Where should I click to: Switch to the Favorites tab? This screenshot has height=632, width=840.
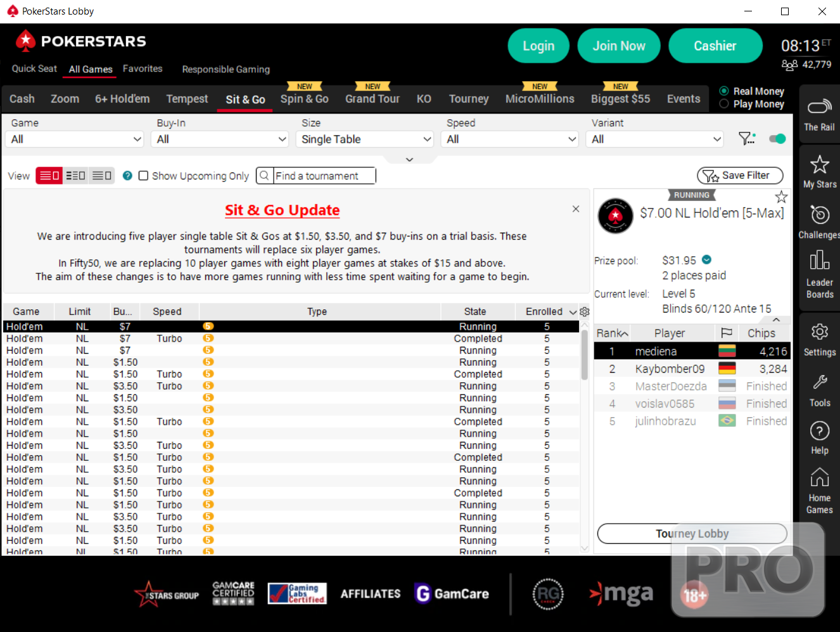pos(143,68)
